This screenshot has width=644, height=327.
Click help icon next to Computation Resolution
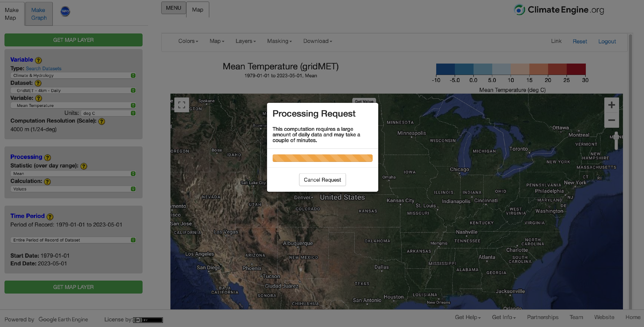tap(102, 122)
